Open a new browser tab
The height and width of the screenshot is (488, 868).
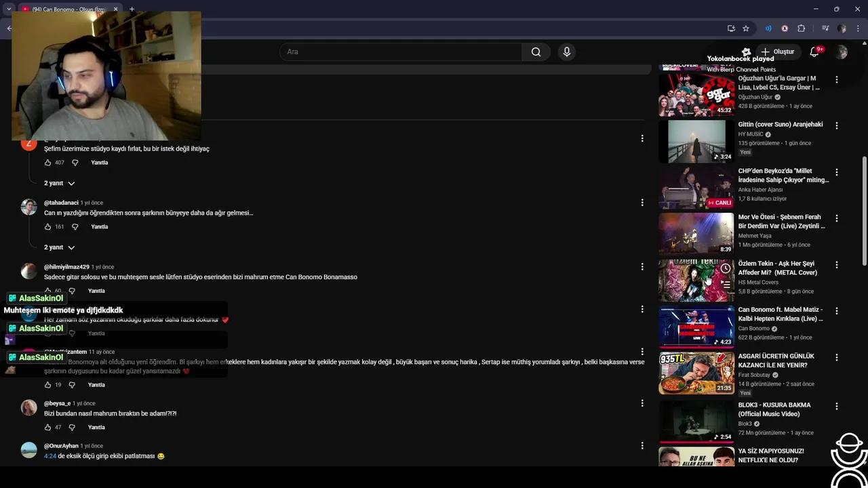coord(132,9)
